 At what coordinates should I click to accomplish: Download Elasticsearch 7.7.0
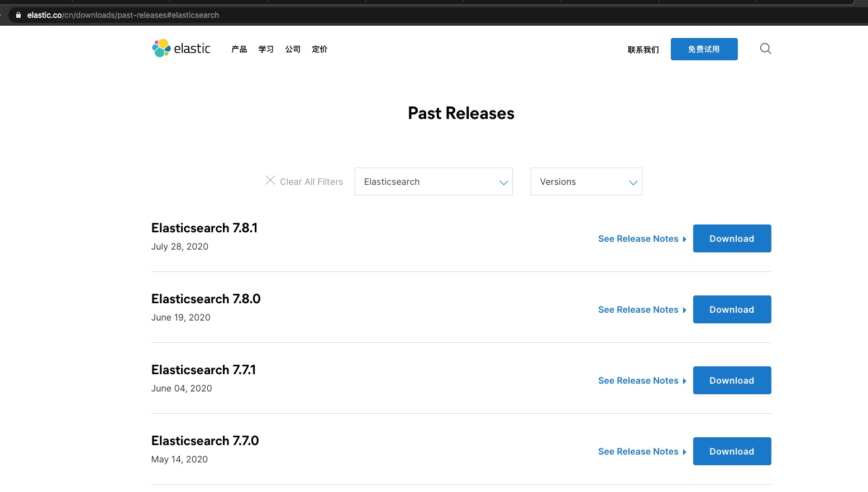click(x=732, y=451)
